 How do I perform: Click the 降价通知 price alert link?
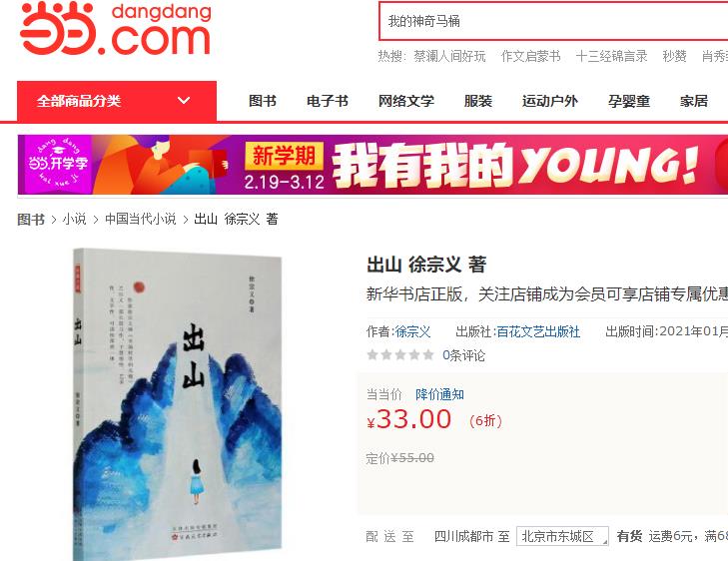[439, 394]
